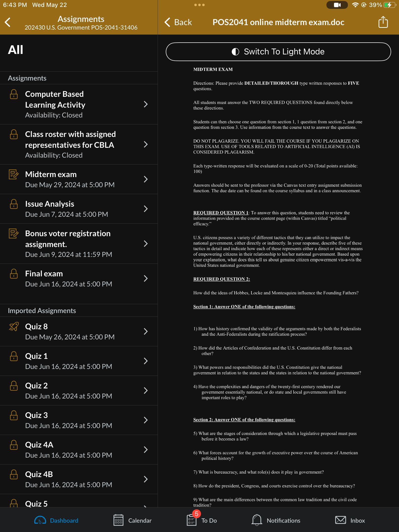Expand Final exam row chevron
Image resolution: width=399 pixels, height=532 pixels.
[146, 279]
